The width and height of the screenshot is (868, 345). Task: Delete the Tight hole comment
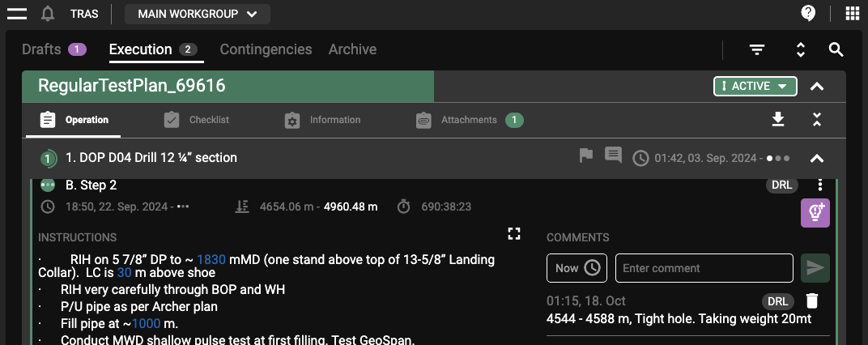(x=812, y=301)
